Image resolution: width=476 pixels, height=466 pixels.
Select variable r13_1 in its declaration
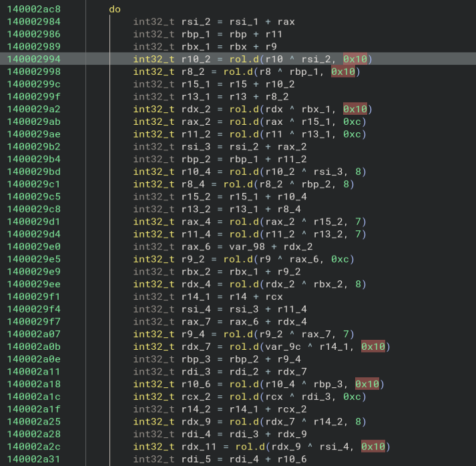coord(196,97)
